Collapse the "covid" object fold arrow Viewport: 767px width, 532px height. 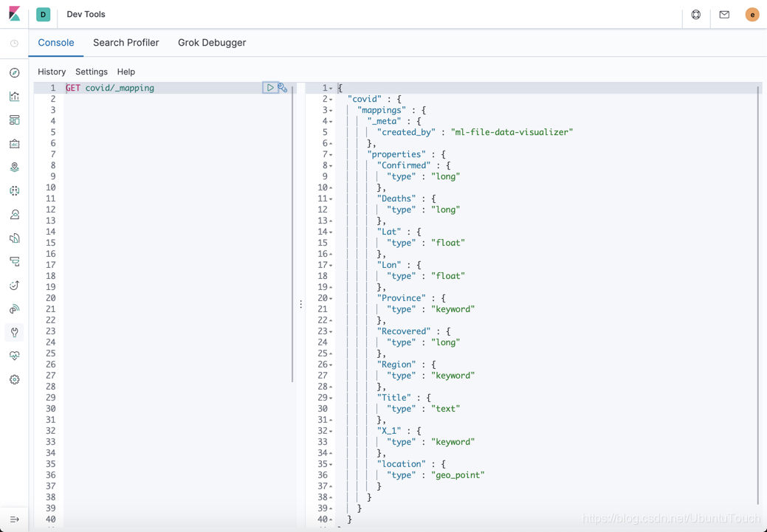click(x=331, y=100)
